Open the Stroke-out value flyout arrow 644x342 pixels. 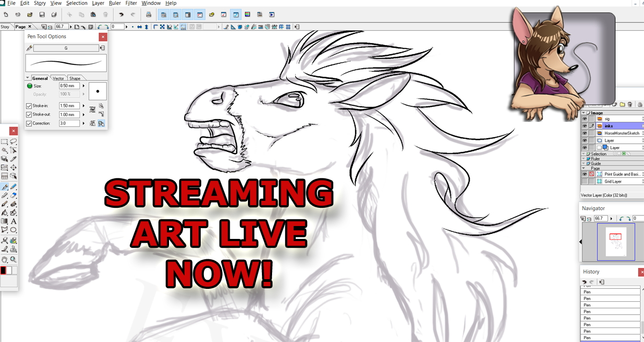(83, 114)
